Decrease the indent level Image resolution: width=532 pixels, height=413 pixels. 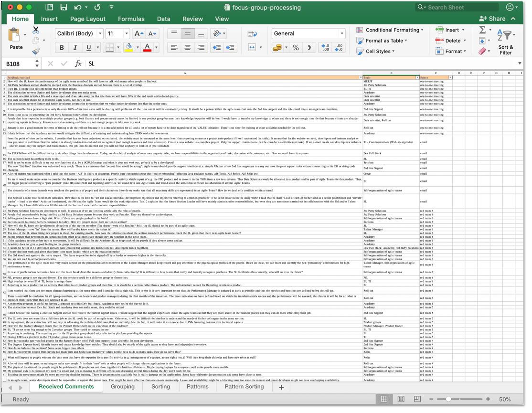point(216,47)
